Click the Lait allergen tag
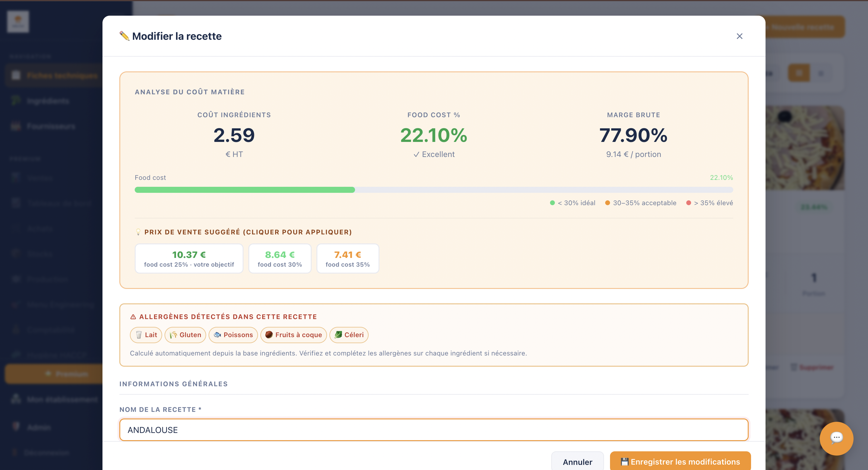Image resolution: width=868 pixels, height=470 pixels. tap(146, 334)
